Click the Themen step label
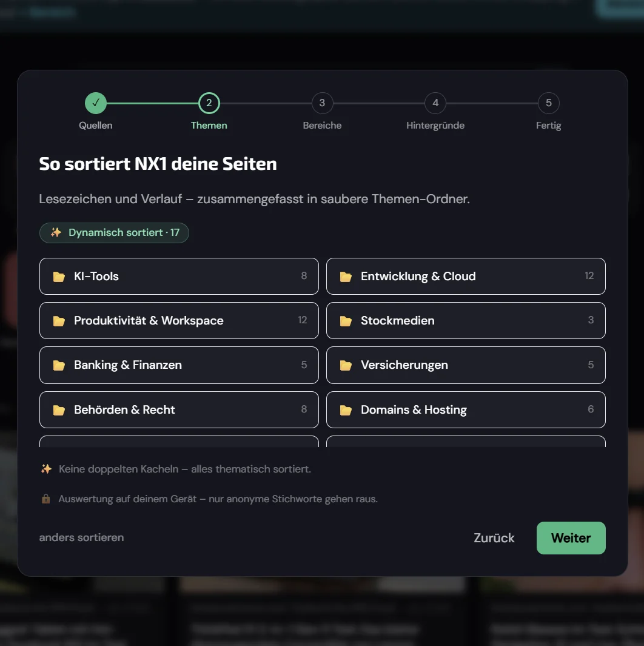This screenshot has height=646, width=644. click(x=209, y=125)
